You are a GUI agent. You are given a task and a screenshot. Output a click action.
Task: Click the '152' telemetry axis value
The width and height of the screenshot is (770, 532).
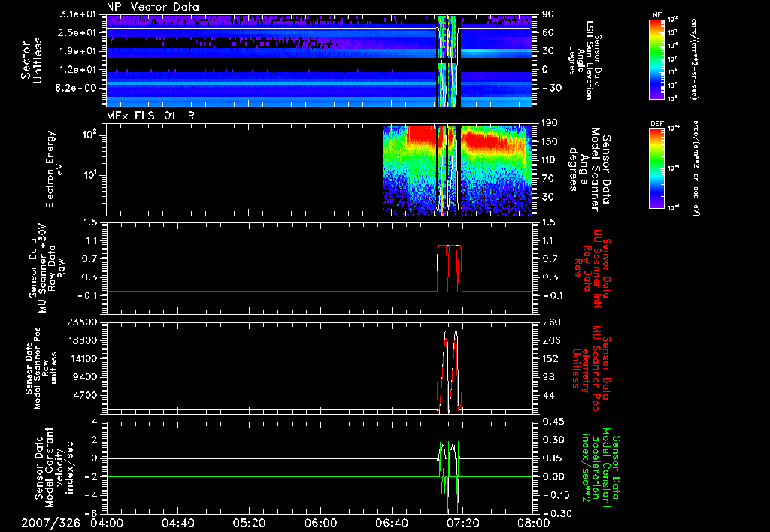tap(550, 358)
